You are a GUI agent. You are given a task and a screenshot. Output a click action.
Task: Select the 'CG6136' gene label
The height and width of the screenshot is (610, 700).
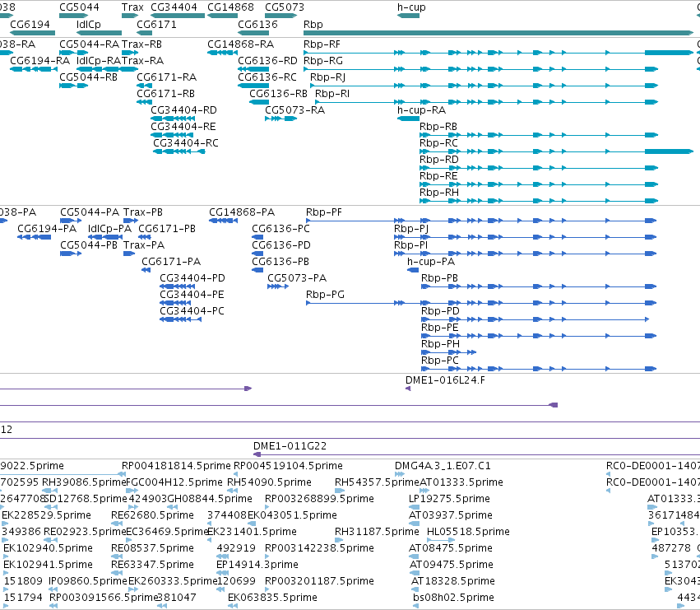[x=257, y=24]
